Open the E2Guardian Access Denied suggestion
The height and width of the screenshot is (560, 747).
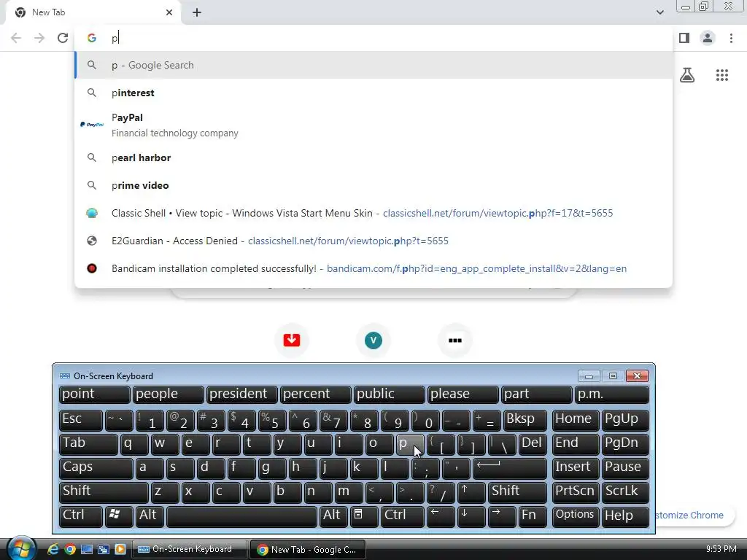373,241
